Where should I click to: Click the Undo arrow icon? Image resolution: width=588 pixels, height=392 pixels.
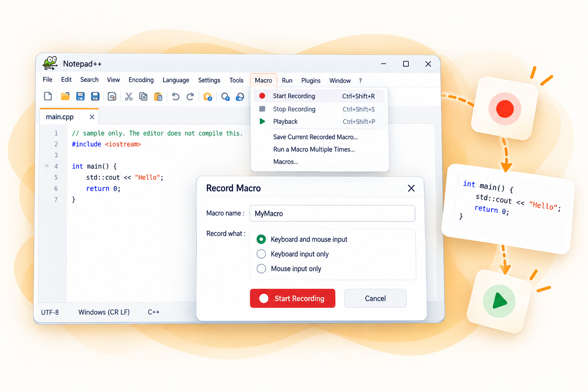point(176,96)
